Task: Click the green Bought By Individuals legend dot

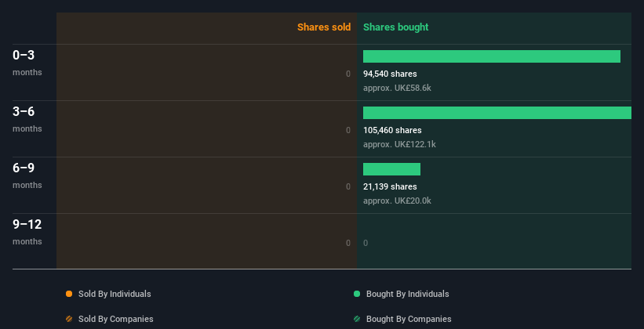Action: [357, 294]
